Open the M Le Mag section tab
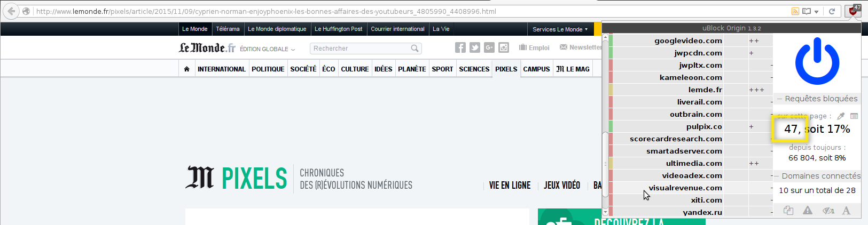Screen dimensions: 868x225 [x=573, y=69]
